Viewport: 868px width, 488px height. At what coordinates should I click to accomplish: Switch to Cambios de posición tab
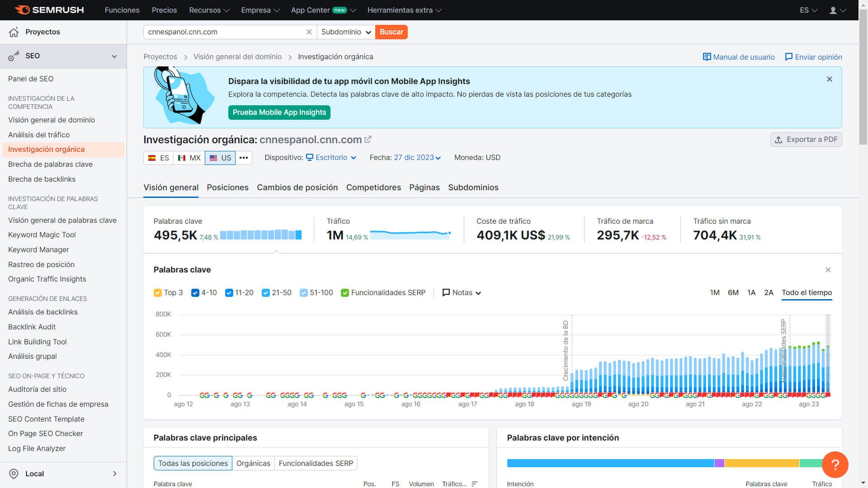pyautogui.click(x=297, y=188)
